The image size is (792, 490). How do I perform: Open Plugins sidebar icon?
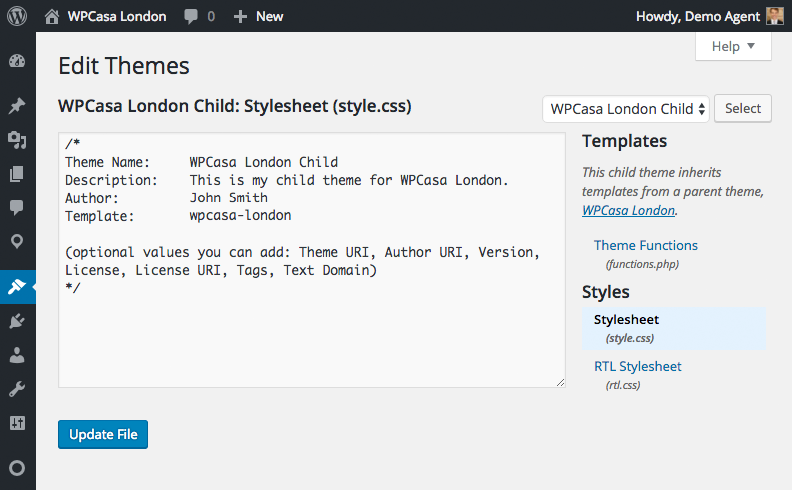pyautogui.click(x=17, y=321)
